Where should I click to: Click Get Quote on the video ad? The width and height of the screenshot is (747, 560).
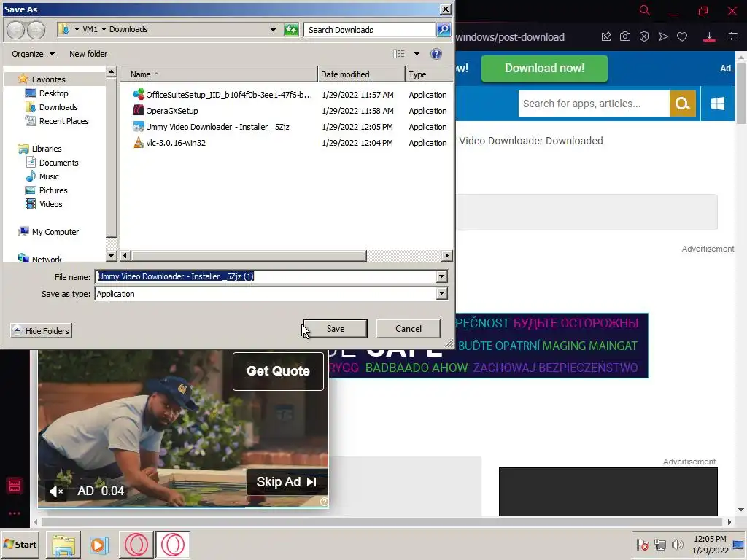pyautogui.click(x=278, y=371)
